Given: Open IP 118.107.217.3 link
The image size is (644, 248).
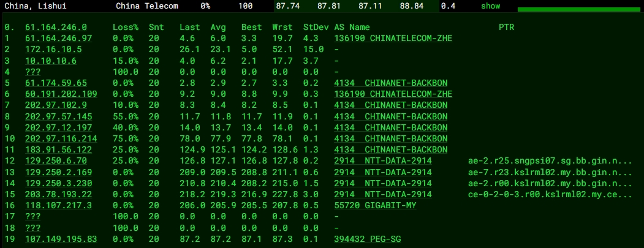Looking at the screenshot, I should [58, 205].
